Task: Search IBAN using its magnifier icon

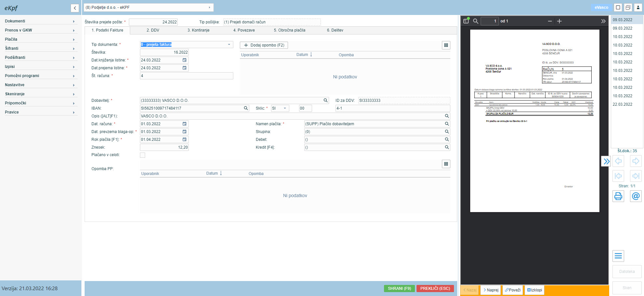Action: 246,108
